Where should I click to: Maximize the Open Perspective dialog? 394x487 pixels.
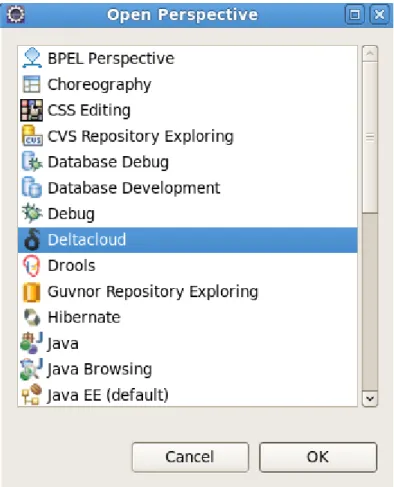[x=354, y=14]
